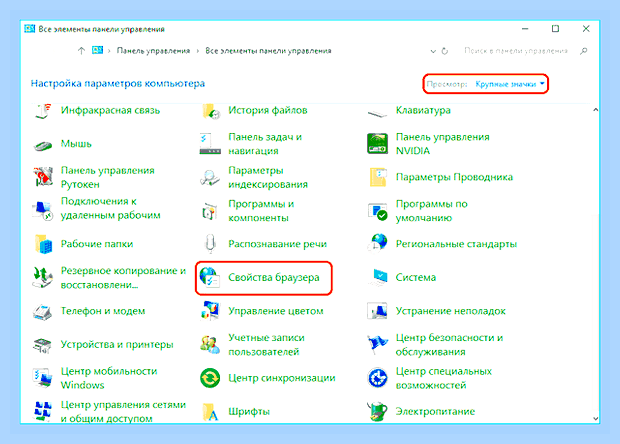
Task: Open Programs and Features icon
Action: point(210,211)
